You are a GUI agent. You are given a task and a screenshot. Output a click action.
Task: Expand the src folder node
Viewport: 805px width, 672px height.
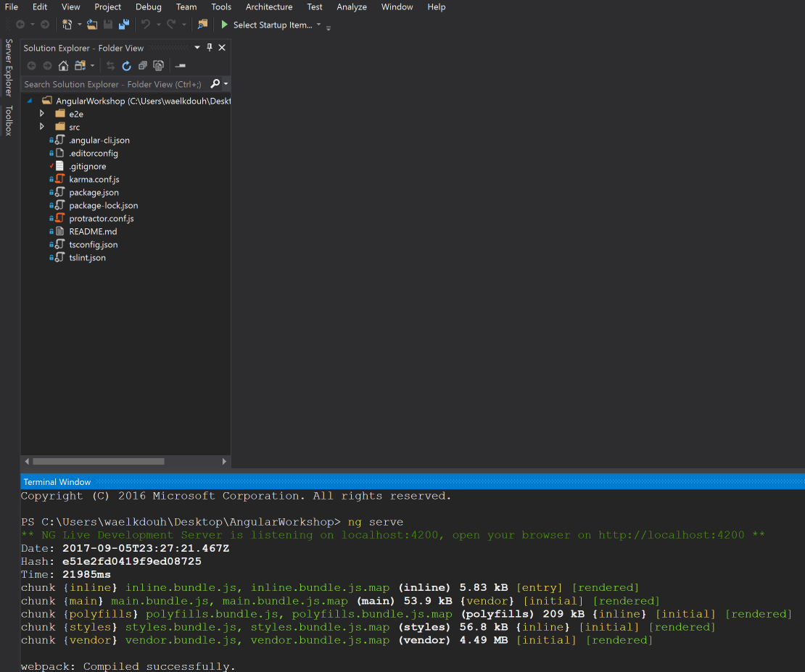tap(42, 127)
